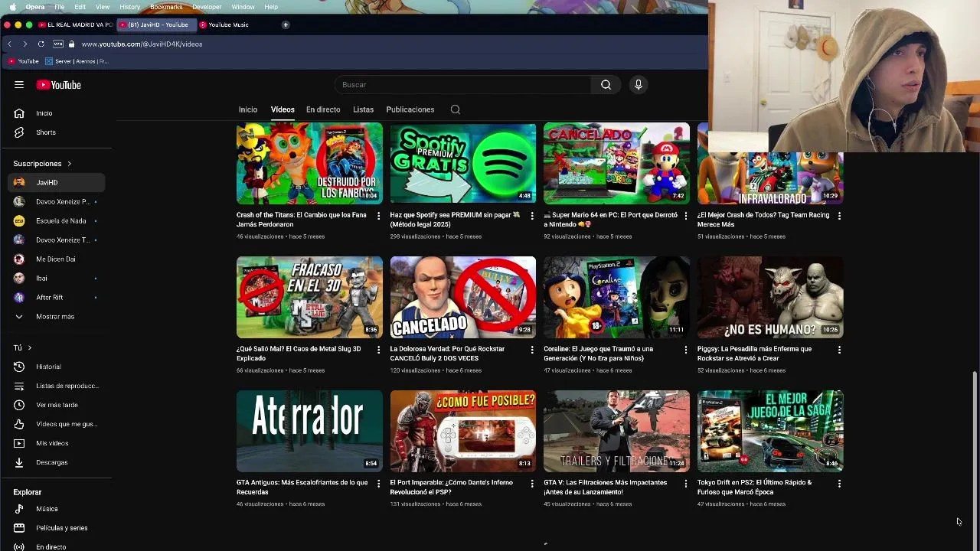Open options for Super Mario 64 video
The width and height of the screenshot is (980, 551).
point(685,217)
